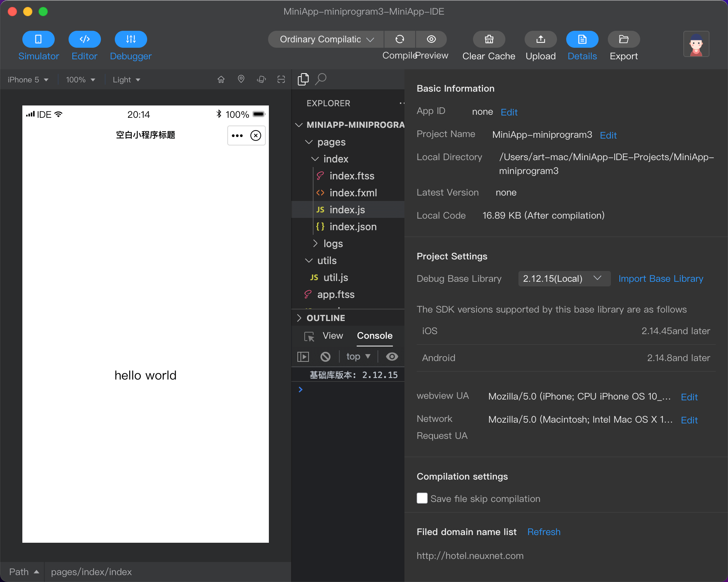Click the Clear Cache icon

[489, 39]
